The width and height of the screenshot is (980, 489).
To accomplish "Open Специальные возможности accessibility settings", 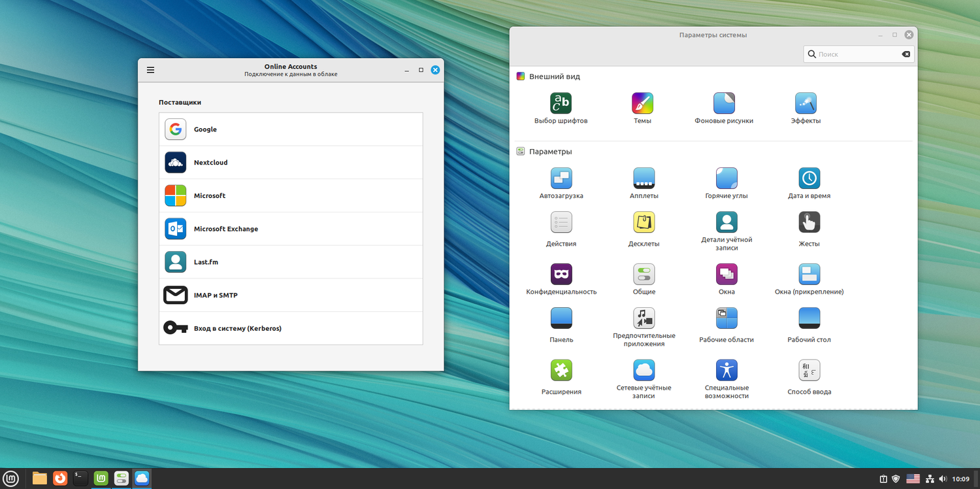I will (x=727, y=371).
